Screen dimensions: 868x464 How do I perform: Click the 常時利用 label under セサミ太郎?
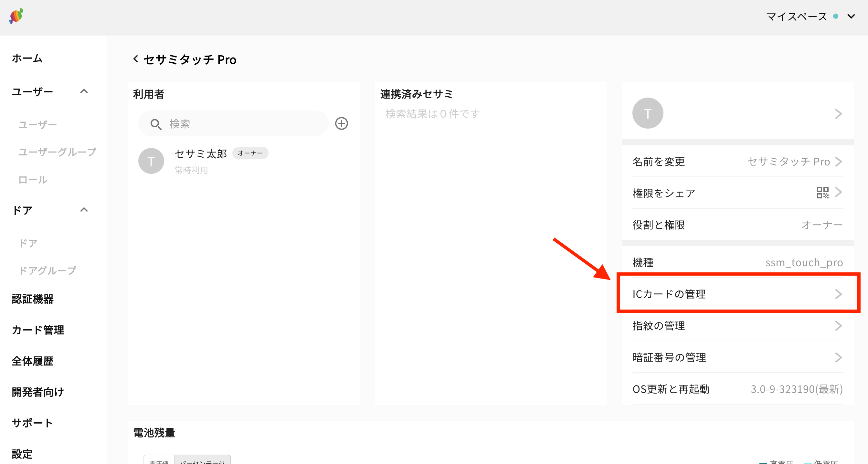191,170
